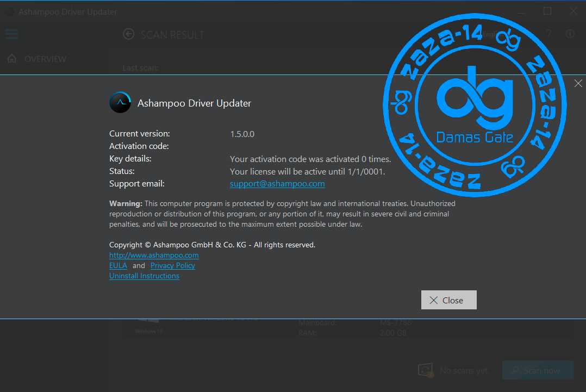Click the bold 'Warning:' text
The width and height of the screenshot is (586, 392).
pyautogui.click(x=126, y=204)
